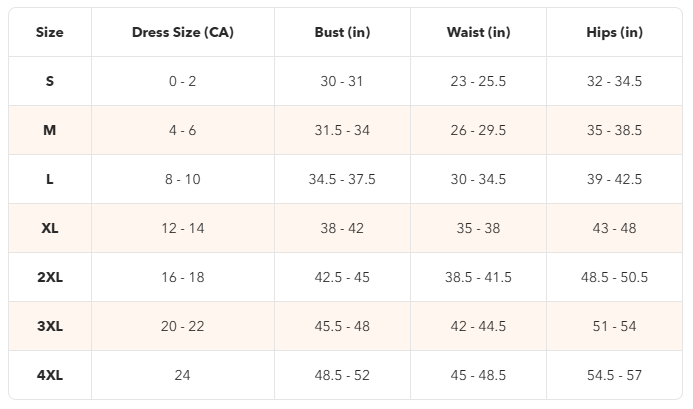Select the 2XL size row label

(x=49, y=277)
